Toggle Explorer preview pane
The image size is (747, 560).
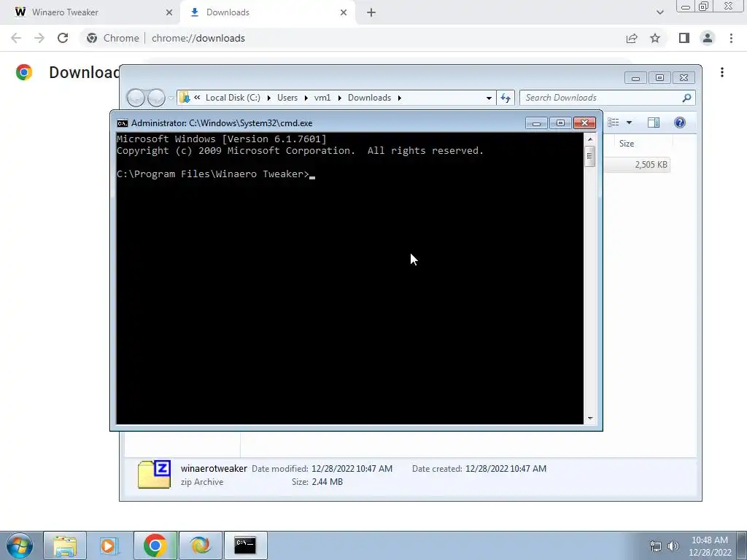[654, 122]
